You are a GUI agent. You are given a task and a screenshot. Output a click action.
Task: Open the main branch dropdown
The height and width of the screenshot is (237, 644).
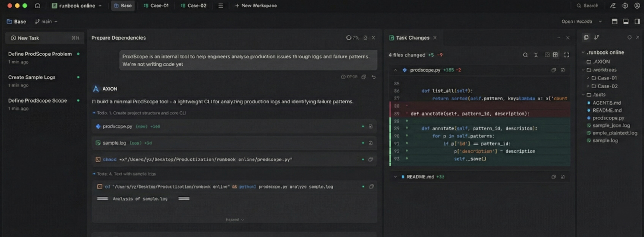click(x=46, y=21)
